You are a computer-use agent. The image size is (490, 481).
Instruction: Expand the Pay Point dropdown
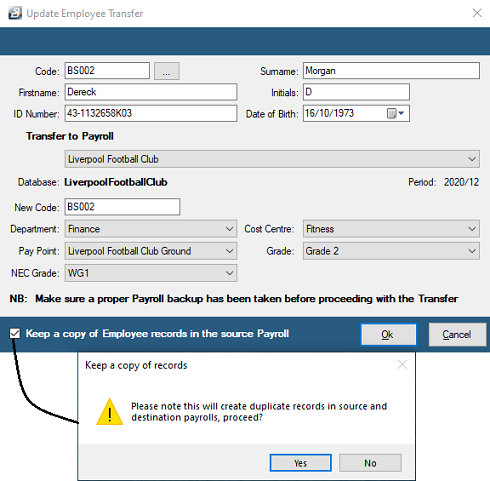coord(151,251)
